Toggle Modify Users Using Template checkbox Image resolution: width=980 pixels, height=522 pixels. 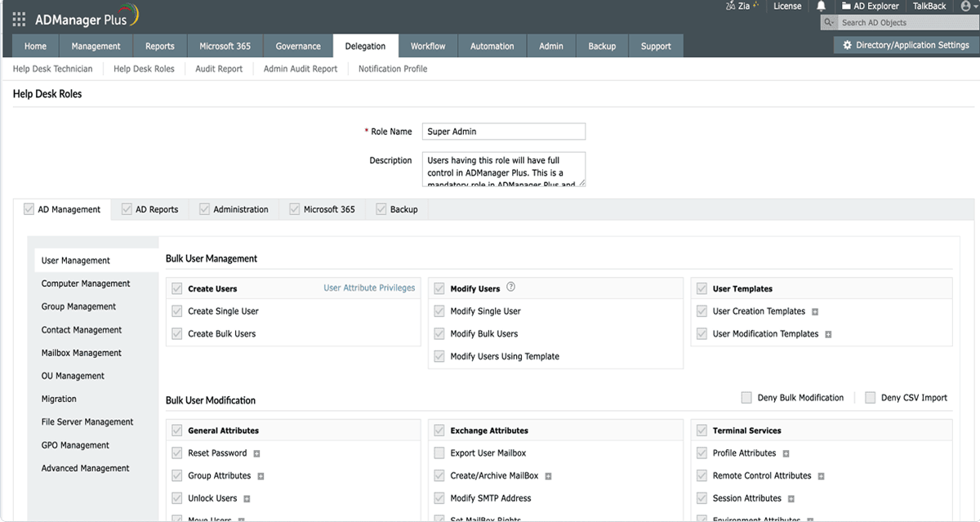click(439, 357)
